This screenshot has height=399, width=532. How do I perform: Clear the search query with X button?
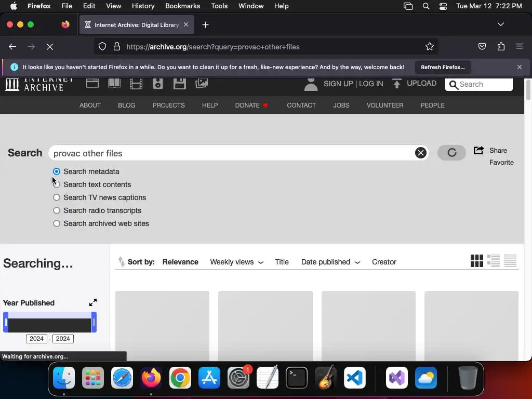tap(421, 153)
